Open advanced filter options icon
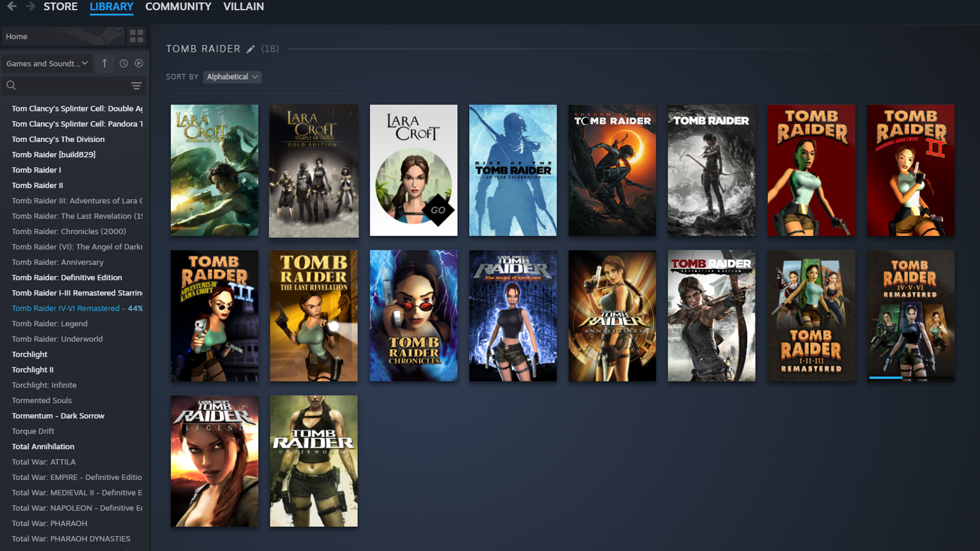Screen dimensions: 980x551 [136, 86]
